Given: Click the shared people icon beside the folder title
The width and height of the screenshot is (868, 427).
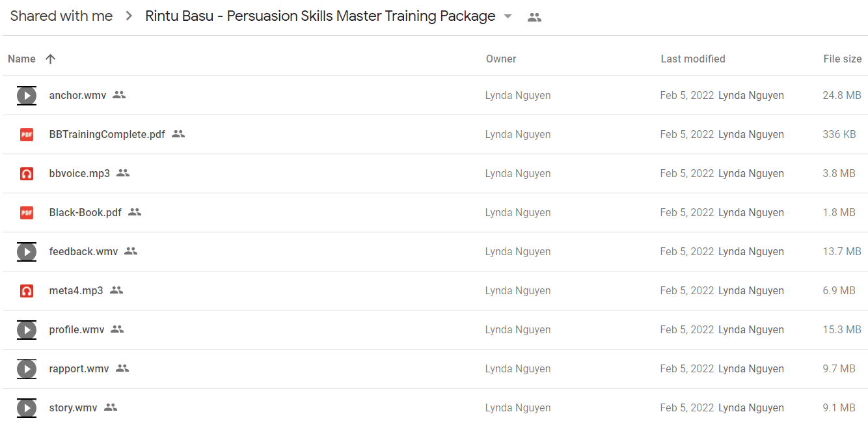Looking at the screenshot, I should click(534, 18).
